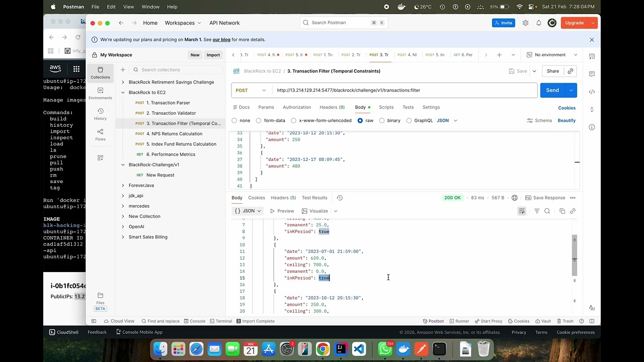Open the response Test Results tab

(x=314, y=198)
